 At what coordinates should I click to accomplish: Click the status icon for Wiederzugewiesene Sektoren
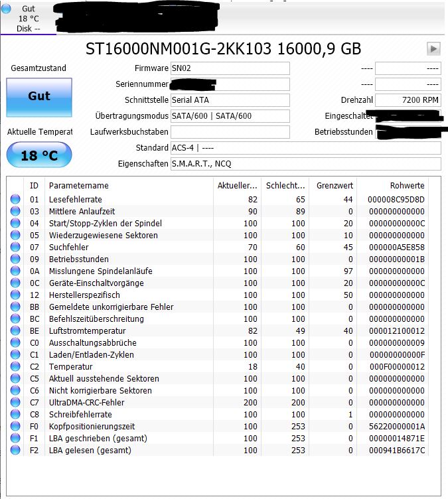tap(15, 235)
